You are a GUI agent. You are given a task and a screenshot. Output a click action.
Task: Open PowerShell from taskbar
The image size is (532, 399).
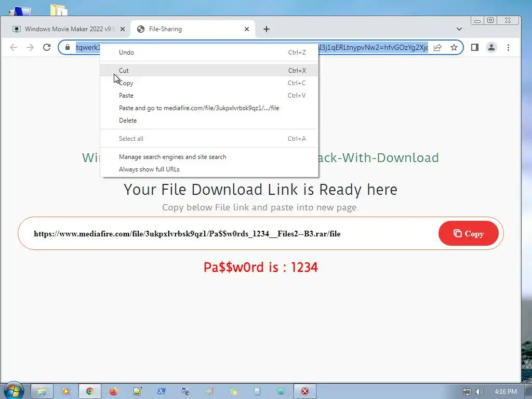(161, 392)
